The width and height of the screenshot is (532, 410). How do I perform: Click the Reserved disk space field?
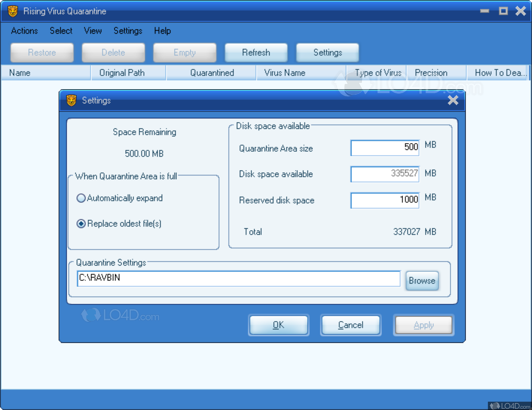385,200
